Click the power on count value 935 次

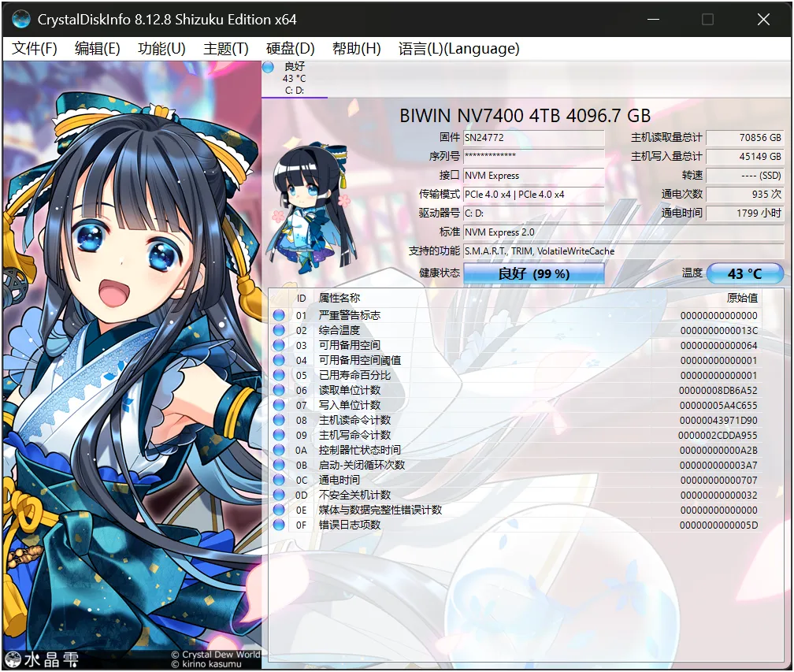[x=744, y=195]
